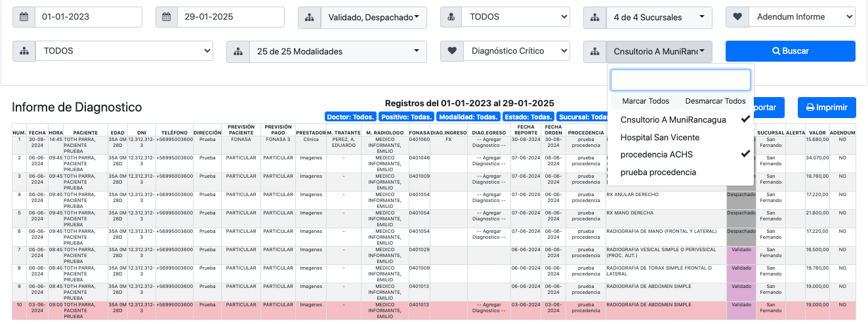The width and height of the screenshot is (868, 326).
Task: Focus the search box inside the procedencia dropdown
Action: (x=680, y=80)
